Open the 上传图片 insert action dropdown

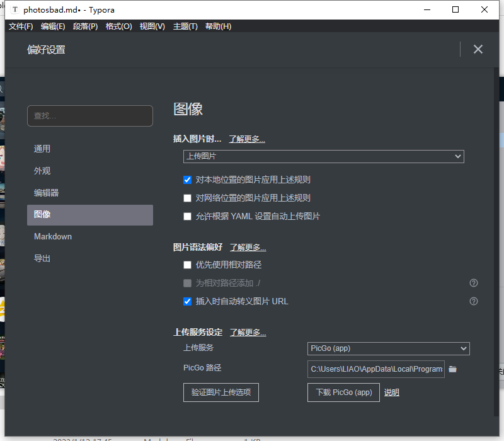323,156
